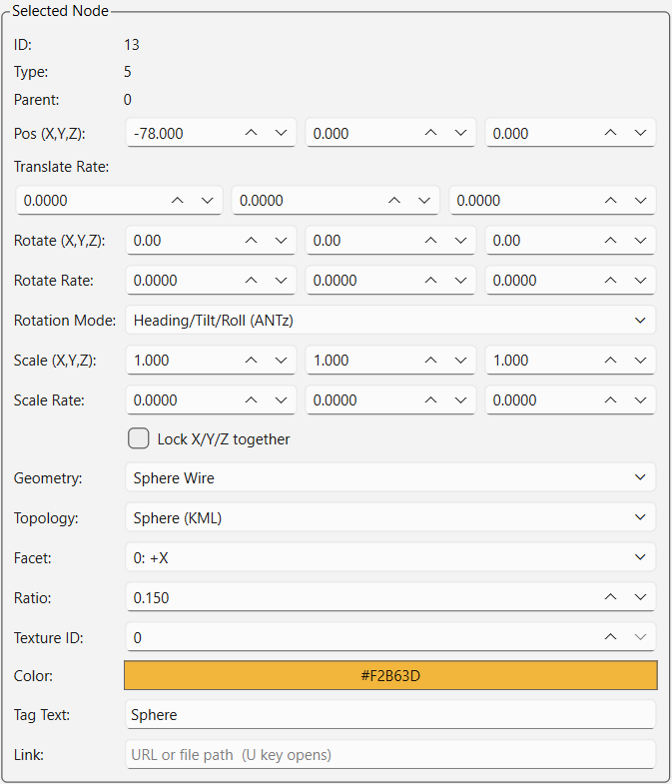Increase Pos Y value with up arrow
The width and height of the screenshot is (672, 784).
(430, 133)
